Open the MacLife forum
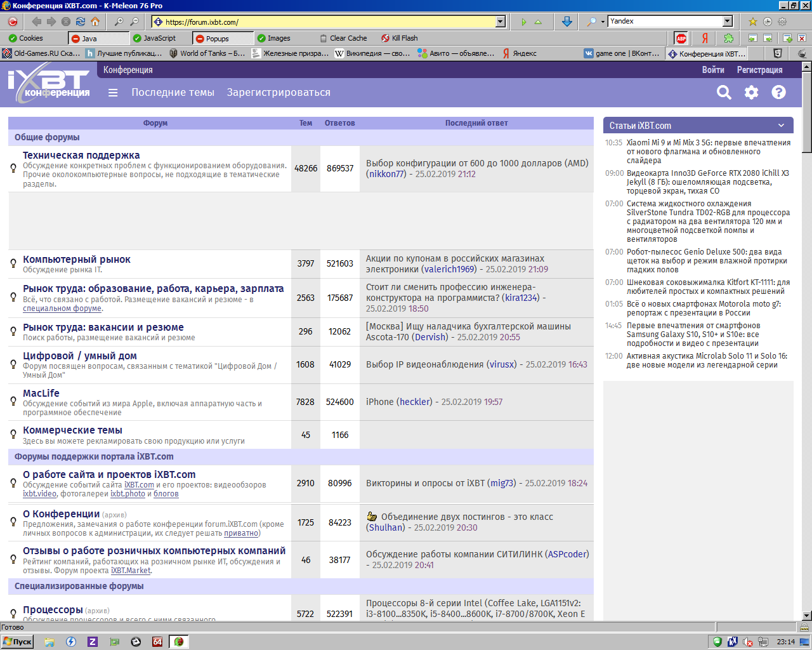Viewport: 812px width, 650px height. tap(41, 394)
